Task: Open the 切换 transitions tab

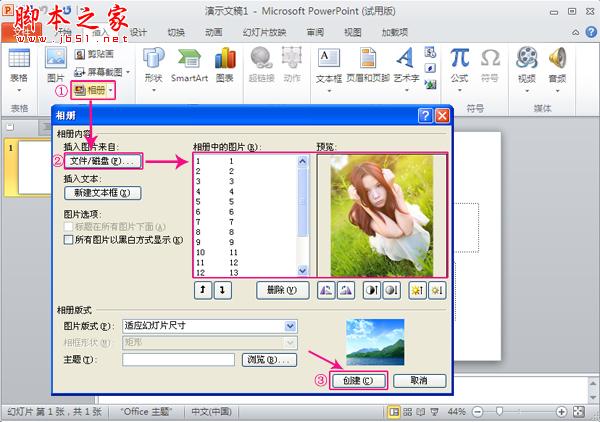Action: click(176, 32)
